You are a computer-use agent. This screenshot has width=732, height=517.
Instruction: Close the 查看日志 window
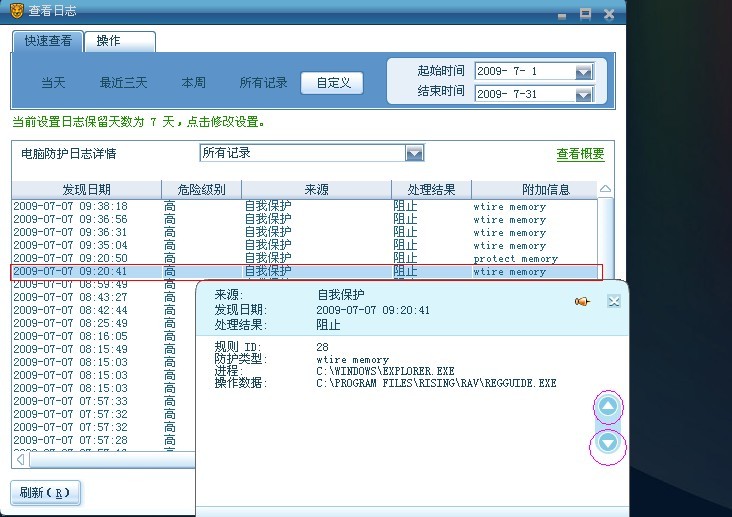tap(609, 14)
